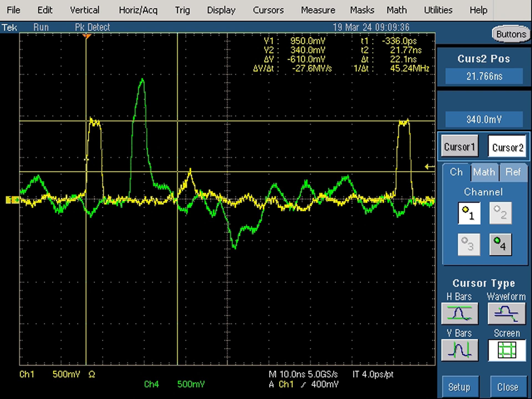Click the Δt 22.1ns readout
Image resolution: width=532 pixels, height=399 pixels.
[389, 59]
